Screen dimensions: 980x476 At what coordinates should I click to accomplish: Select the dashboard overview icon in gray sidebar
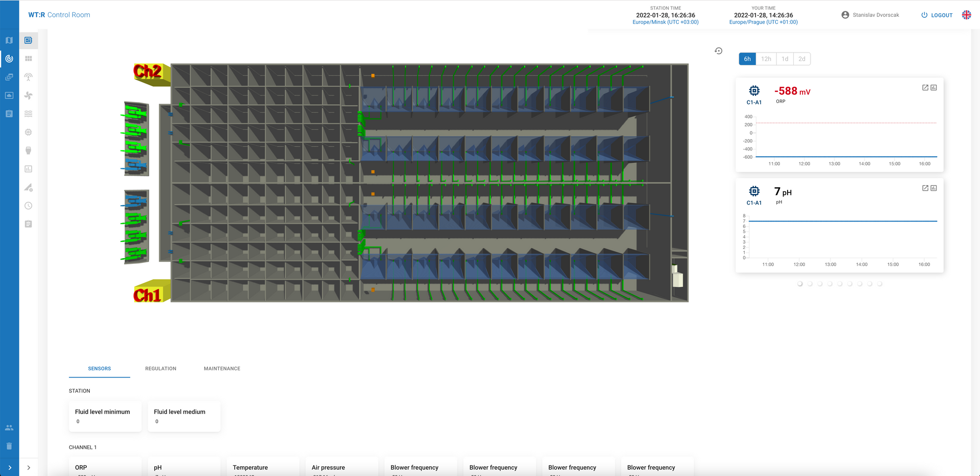click(x=29, y=40)
